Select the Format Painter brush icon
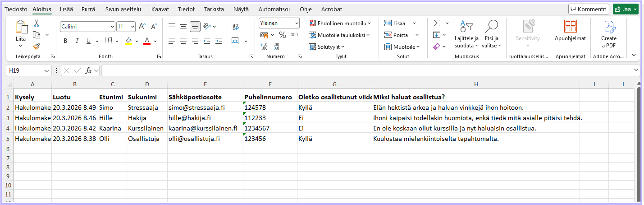644x205 pixels. (37, 46)
